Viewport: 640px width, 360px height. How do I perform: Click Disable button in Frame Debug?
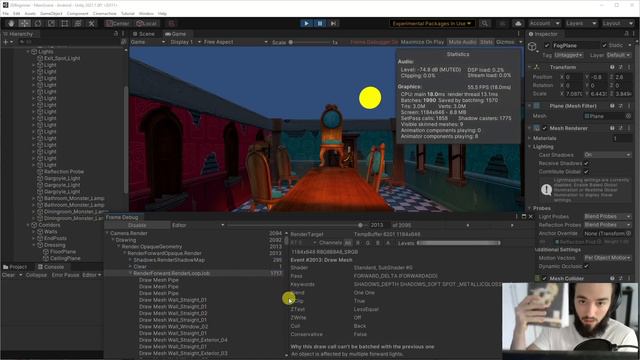[137, 225]
